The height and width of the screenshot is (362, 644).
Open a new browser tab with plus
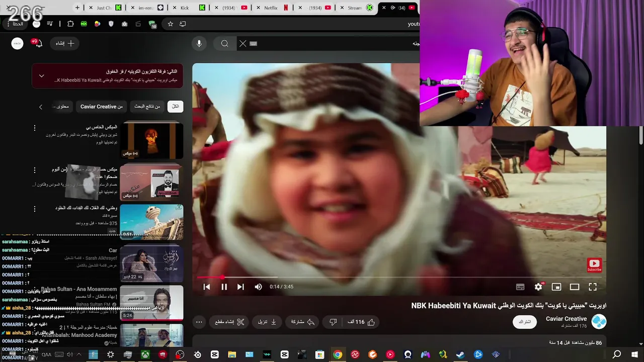click(x=77, y=8)
